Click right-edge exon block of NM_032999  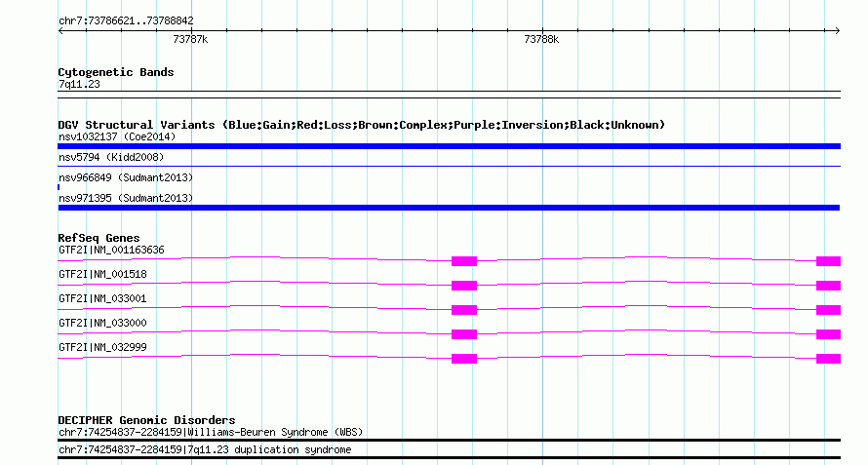coord(828,359)
